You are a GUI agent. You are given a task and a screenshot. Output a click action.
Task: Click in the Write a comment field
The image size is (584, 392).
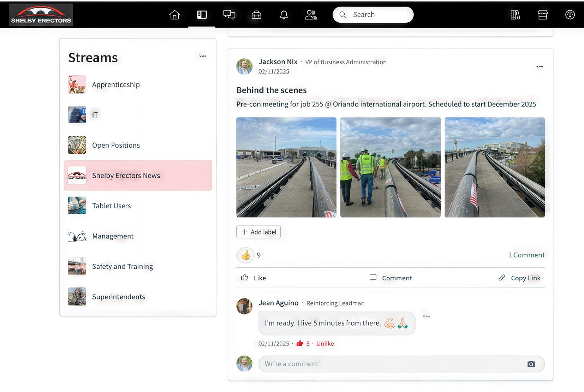point(401,364)
